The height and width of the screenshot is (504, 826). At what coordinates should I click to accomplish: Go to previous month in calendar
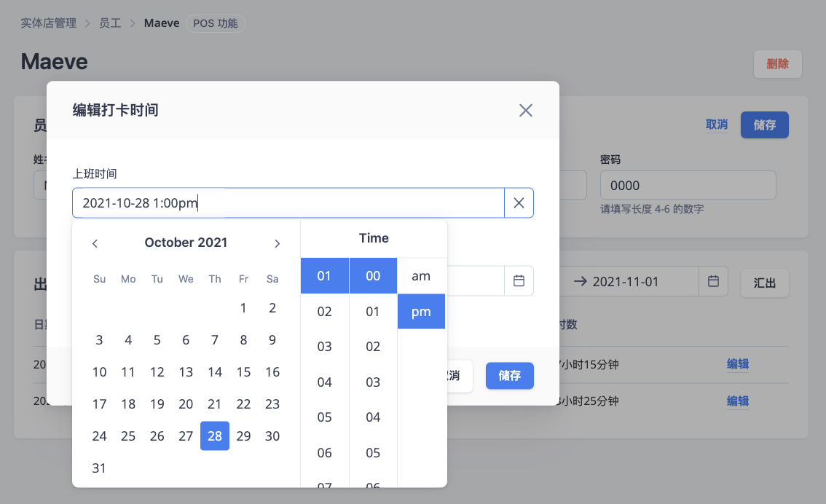tap(95, 243)
